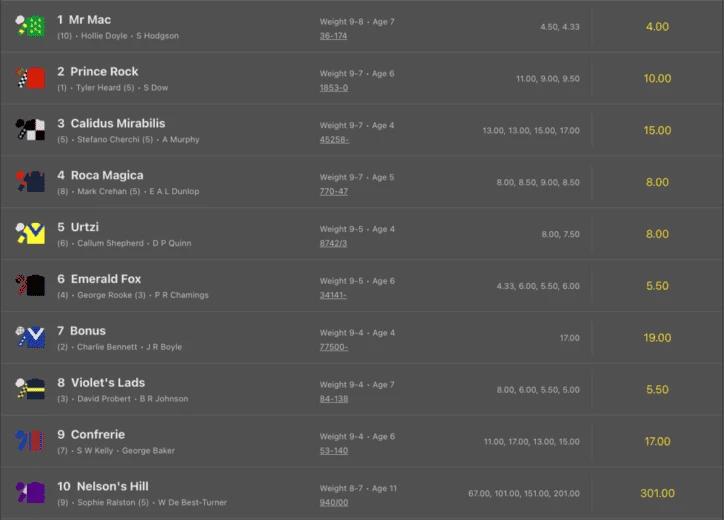The image size is (724, 520).
Task: Click Prince Rock's red jockey silk icon
Action: (x=30, y=78)
